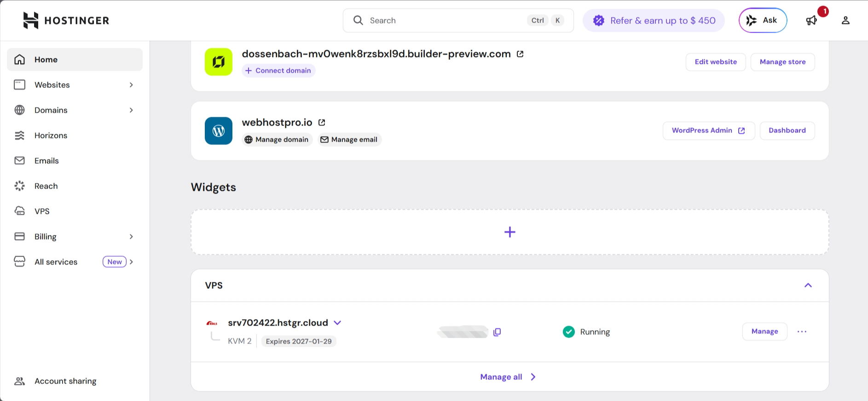Click srv702422.hstgr.cloud server name
Image resolution: width=868 pixels, height=401 pixels.
point(278,323)
